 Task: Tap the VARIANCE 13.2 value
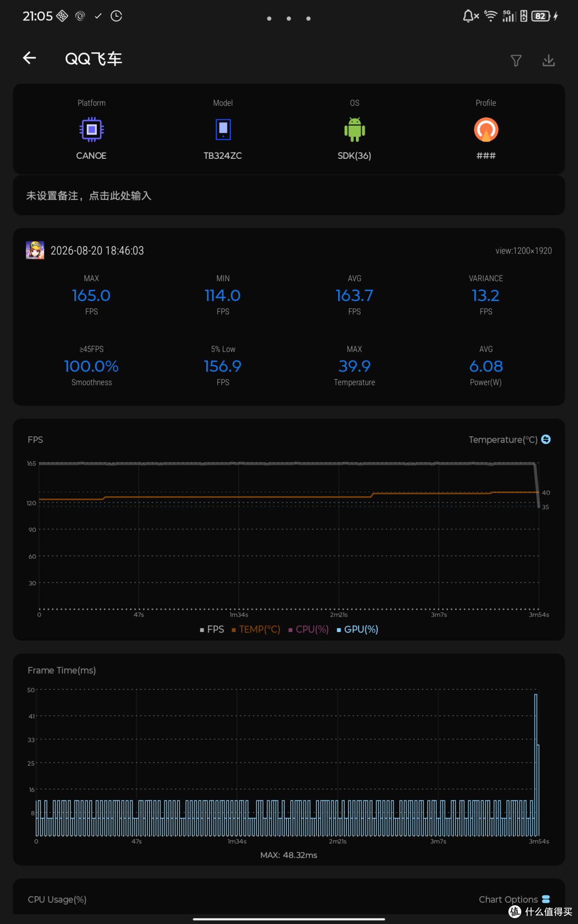click(x=485, y=296)
